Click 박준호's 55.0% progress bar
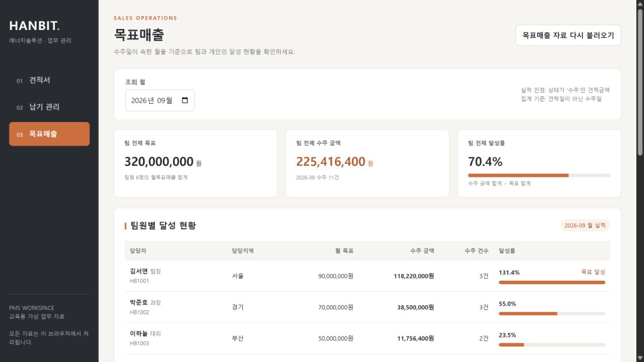Viewport: 644px width, 362px height. coord(552,314)
